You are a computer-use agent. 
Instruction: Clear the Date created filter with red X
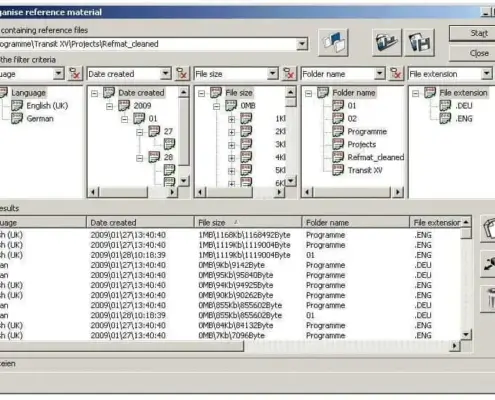(182, 74)
